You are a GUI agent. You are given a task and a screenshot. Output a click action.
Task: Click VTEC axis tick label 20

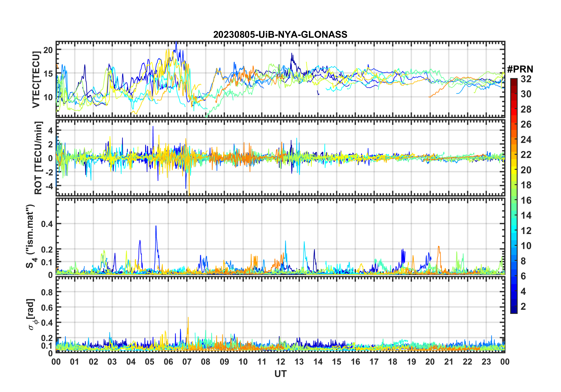pos(48,50)
